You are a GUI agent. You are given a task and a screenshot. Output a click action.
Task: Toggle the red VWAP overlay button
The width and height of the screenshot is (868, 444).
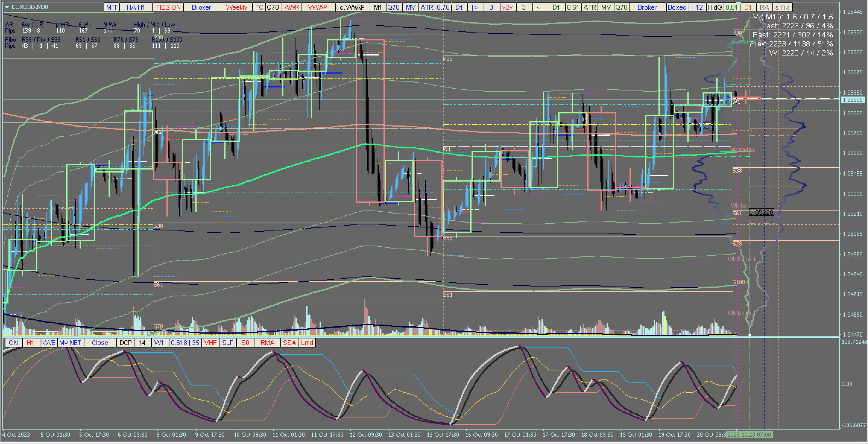pos(317,7)
